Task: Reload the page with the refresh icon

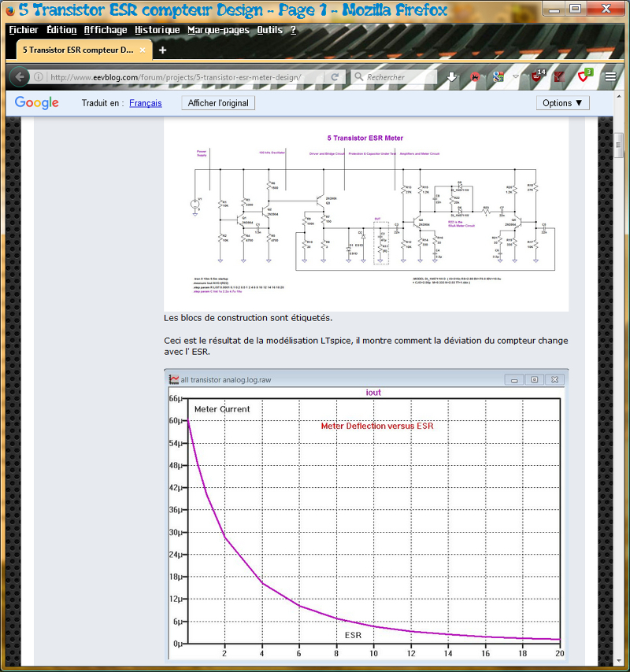Action: pyautogui.click(x=335, y=77)
